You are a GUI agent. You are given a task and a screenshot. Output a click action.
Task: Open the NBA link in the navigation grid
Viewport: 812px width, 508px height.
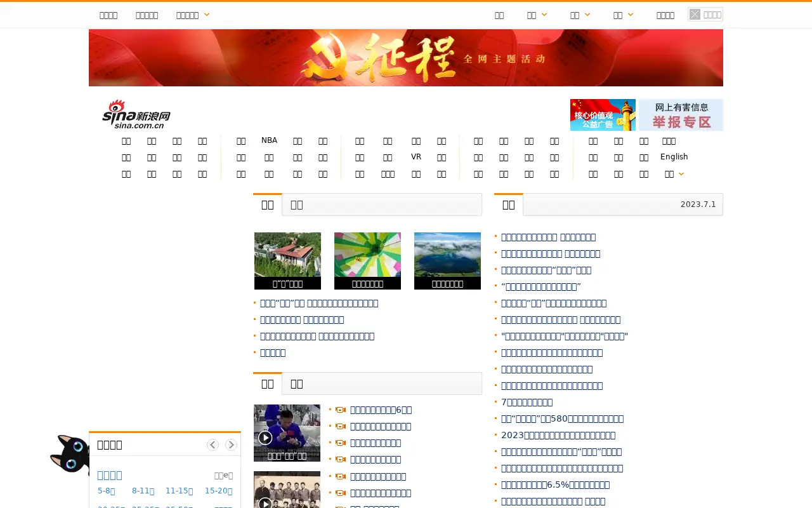(269, 140)
